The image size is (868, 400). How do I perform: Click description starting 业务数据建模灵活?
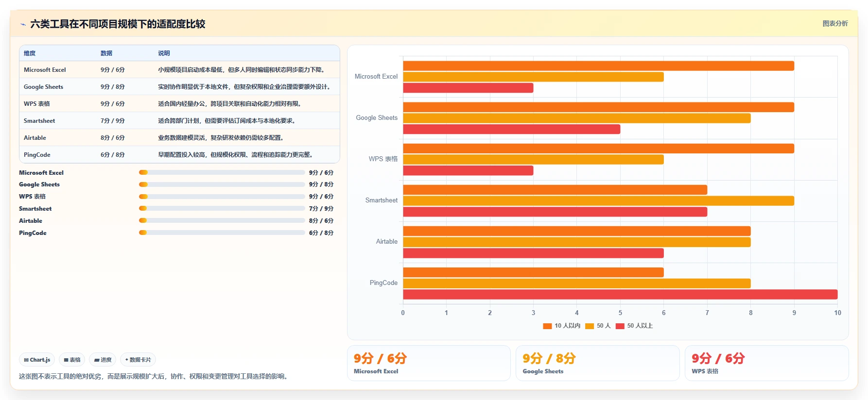(x=222, y=138)
